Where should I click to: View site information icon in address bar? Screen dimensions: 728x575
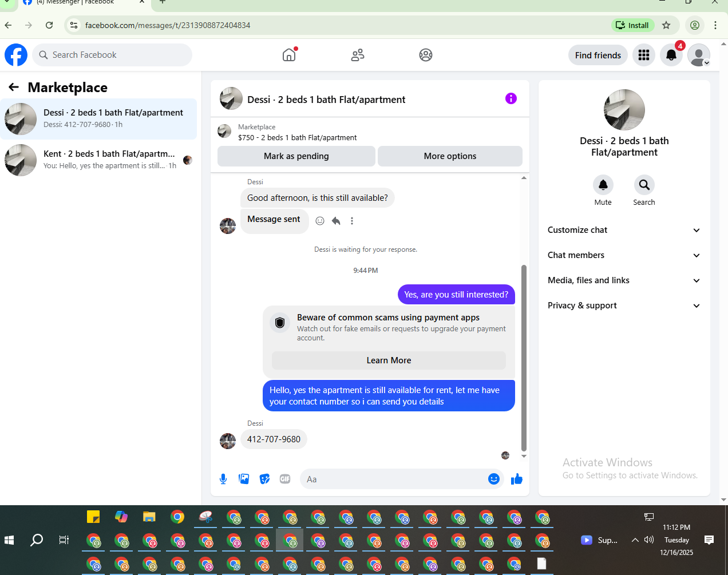(x=74, y=25)
